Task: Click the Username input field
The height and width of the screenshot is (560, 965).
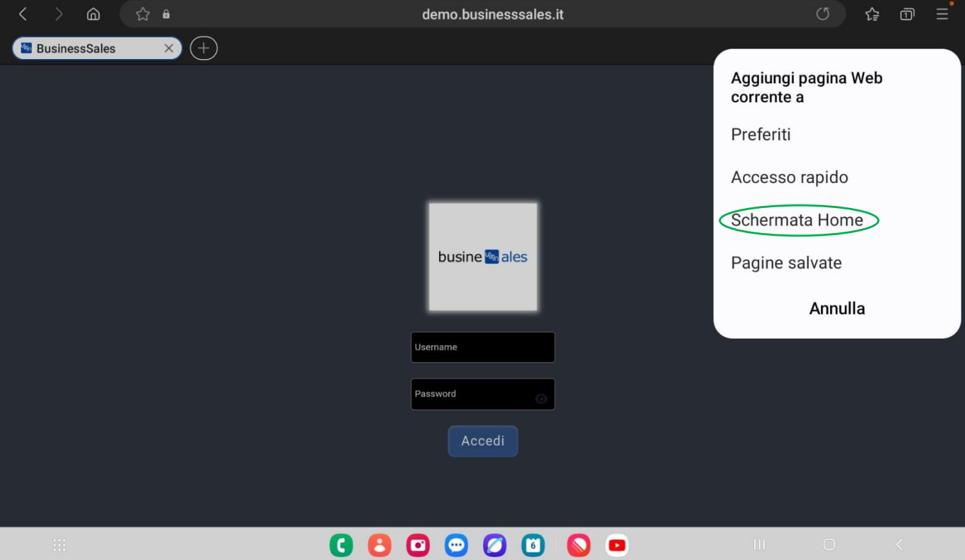Action: pyautogui.click(x=483, y=347)
